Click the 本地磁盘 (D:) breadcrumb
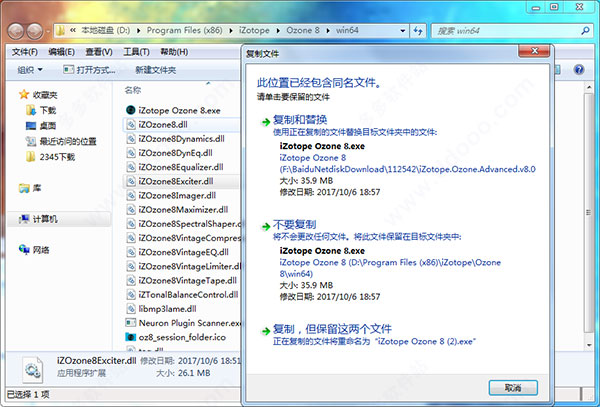The width and height of the screenshot is (600, 407). click(x=105, y=30)
